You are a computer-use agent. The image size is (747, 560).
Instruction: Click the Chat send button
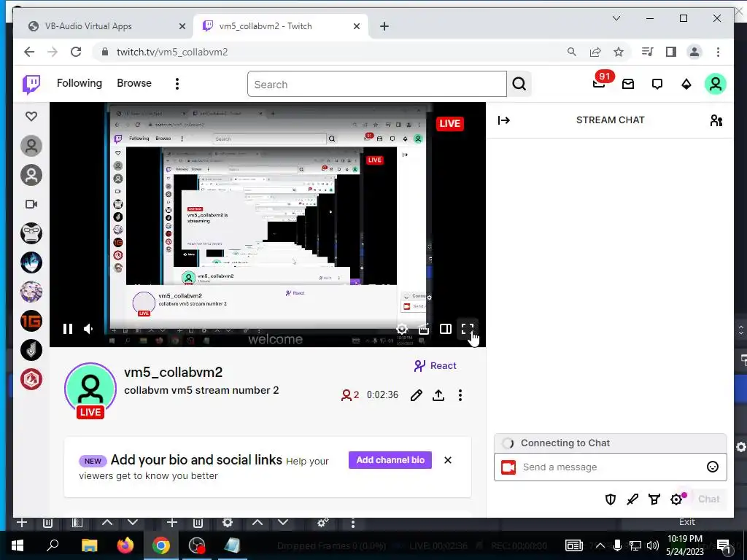coord(708,499)
